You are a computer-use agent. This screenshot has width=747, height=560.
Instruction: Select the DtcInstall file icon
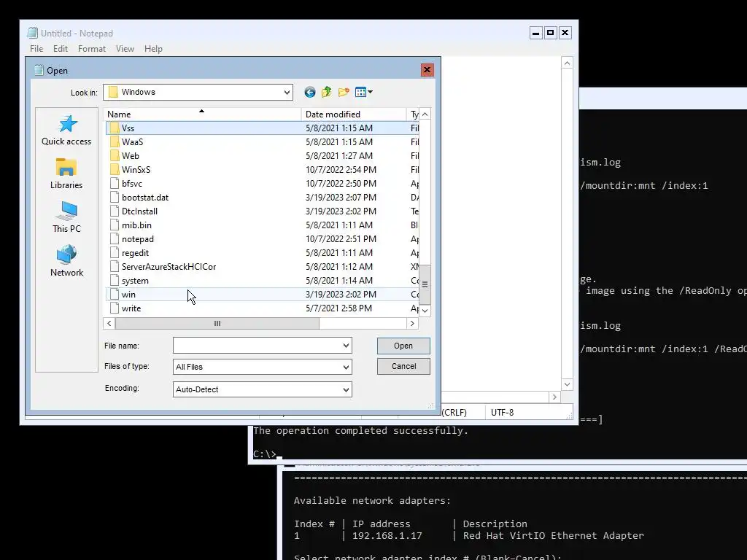click(114, 211)
